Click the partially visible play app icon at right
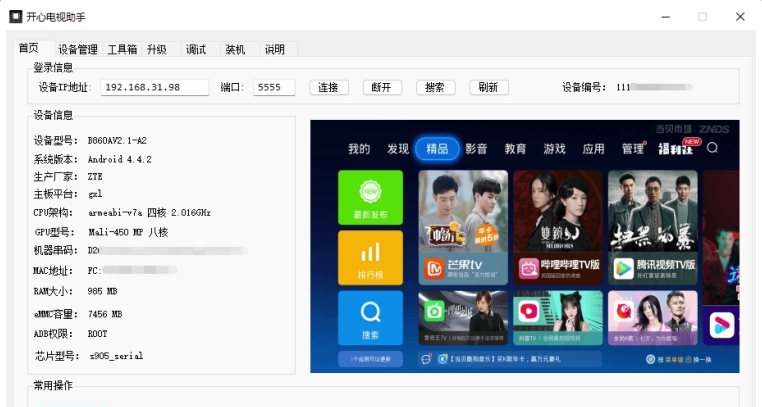 pos(721,325)
